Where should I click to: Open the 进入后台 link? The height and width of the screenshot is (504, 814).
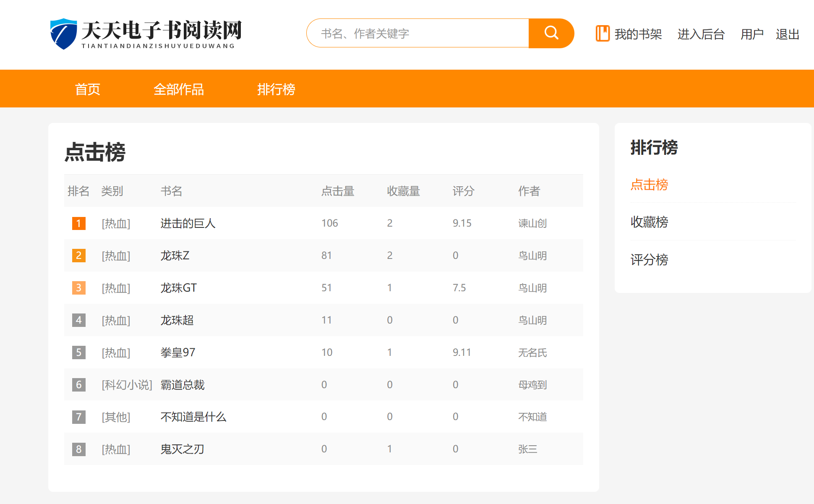pyautogui.click(x=701, y=34)
